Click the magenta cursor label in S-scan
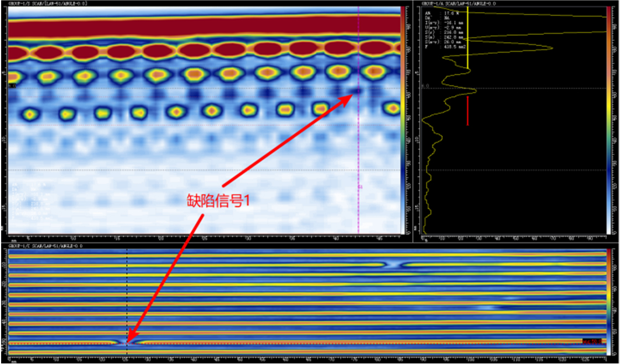 pos(360,187)
